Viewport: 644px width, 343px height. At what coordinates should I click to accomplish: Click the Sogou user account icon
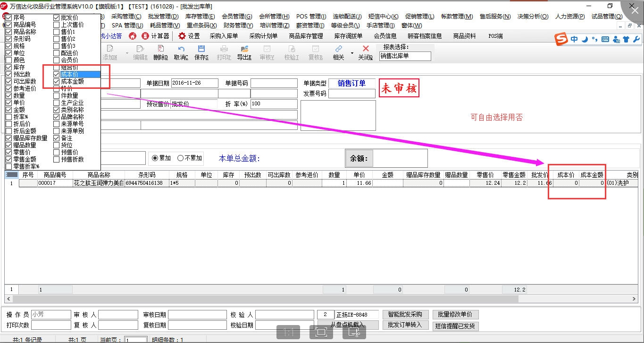616,40
